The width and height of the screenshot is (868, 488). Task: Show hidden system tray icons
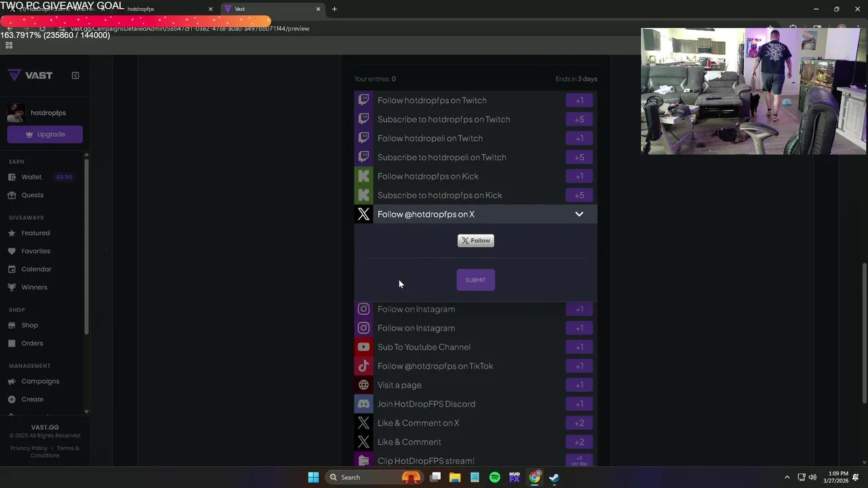click(787, 477)
